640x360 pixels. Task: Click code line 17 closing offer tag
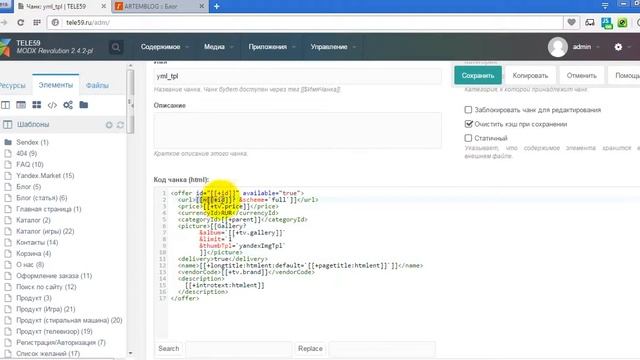185,298
